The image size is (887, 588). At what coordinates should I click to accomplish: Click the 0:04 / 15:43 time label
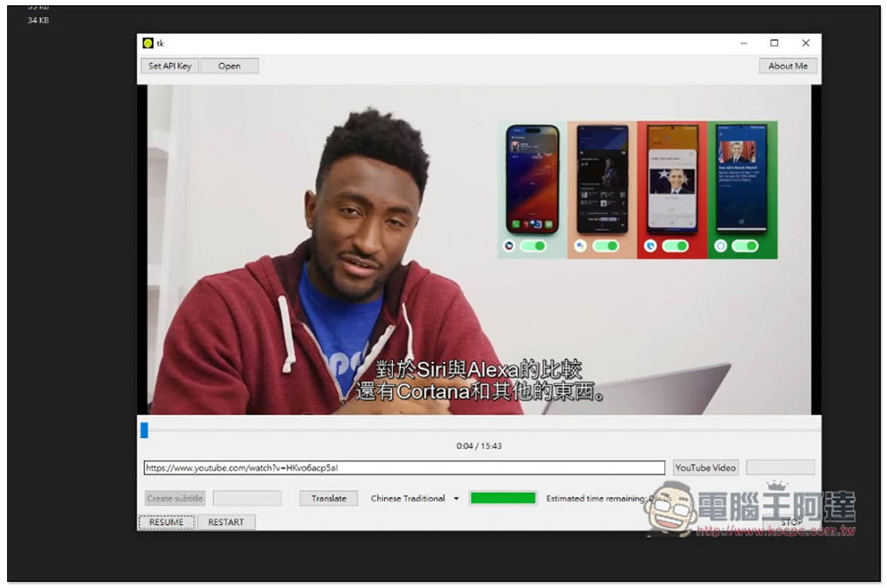click(479, 446)
